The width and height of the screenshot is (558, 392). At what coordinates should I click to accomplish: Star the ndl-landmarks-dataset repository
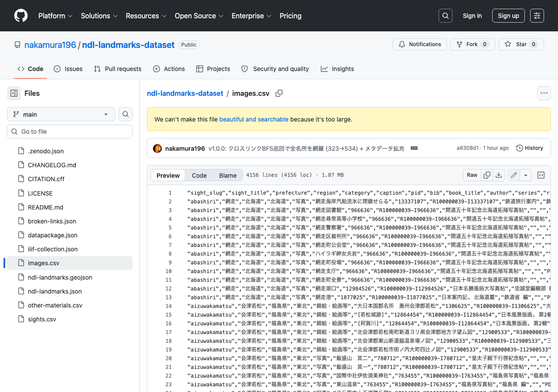click(521, 44)
